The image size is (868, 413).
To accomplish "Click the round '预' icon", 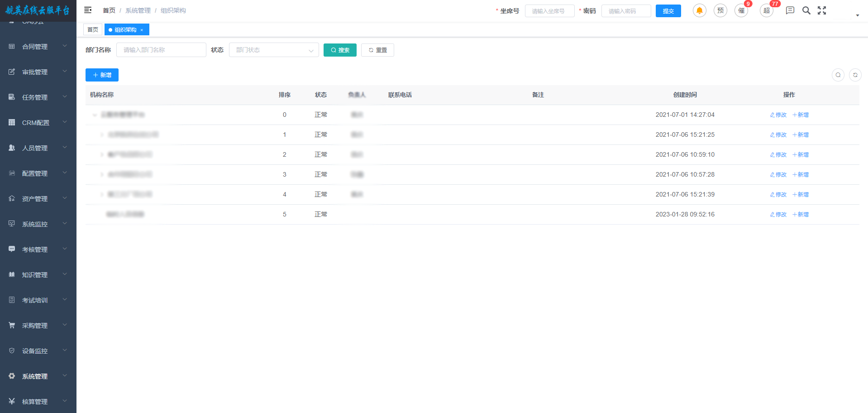I will [x=720, y=10].
